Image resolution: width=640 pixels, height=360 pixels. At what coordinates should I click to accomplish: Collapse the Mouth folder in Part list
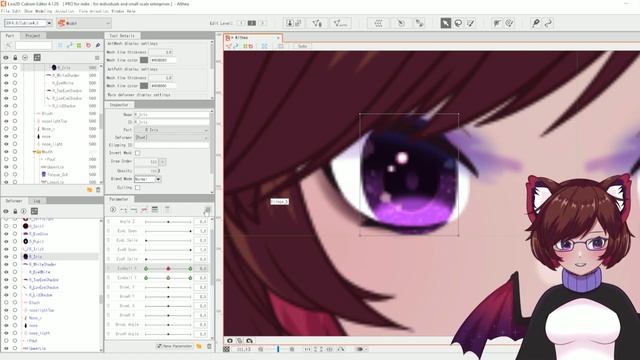[35, 151]
